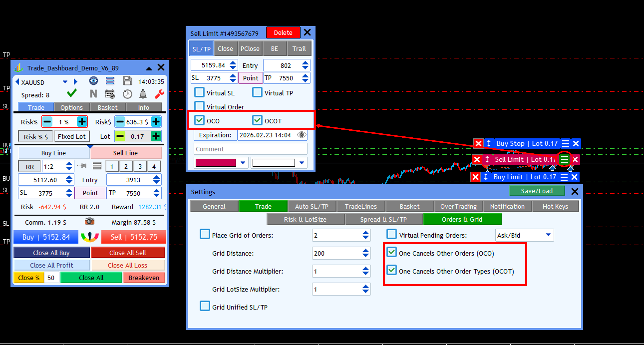Click the crimson color swatch
644x345 pixels.
click(x=216, y=163)
